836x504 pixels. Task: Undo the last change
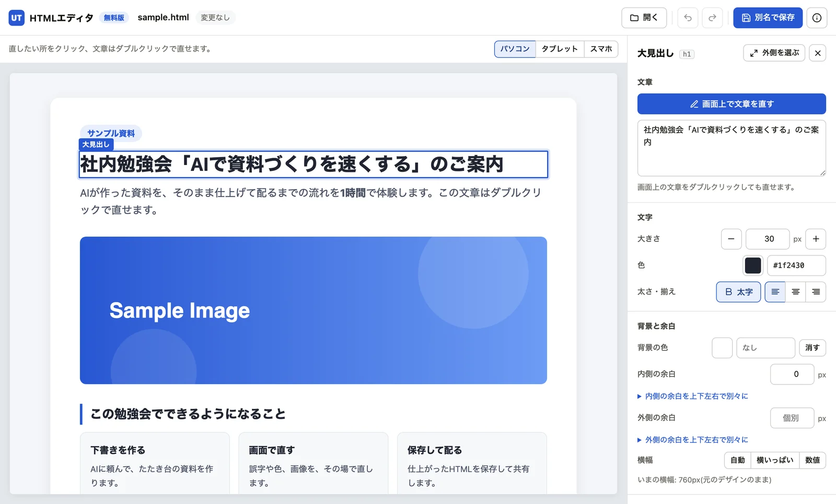tap(688, 18)
